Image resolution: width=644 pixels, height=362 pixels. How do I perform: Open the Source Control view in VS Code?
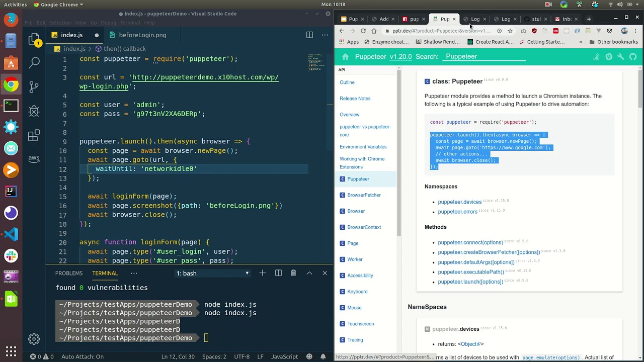click(x=34, y=86)
